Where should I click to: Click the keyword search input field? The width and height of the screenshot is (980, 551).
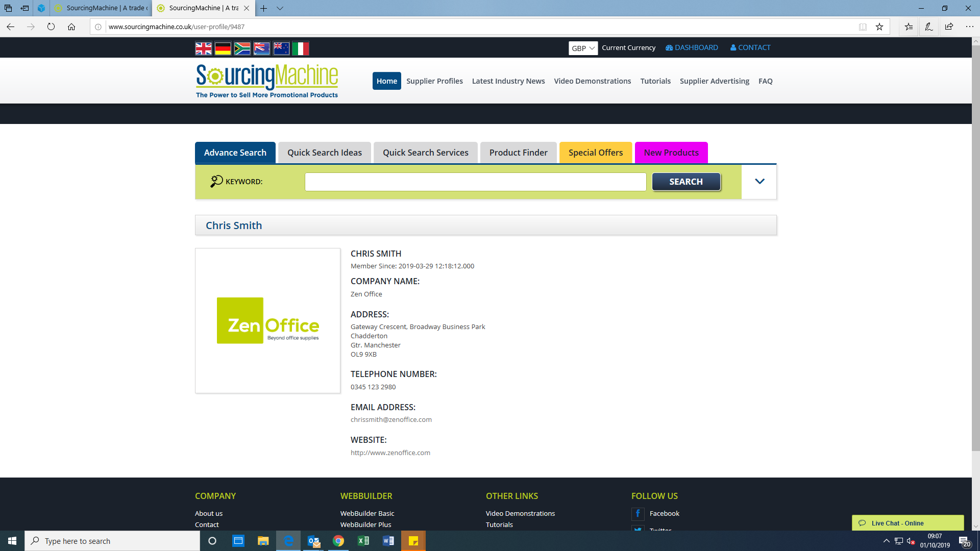pyautogui.click(x=475, y=182)
